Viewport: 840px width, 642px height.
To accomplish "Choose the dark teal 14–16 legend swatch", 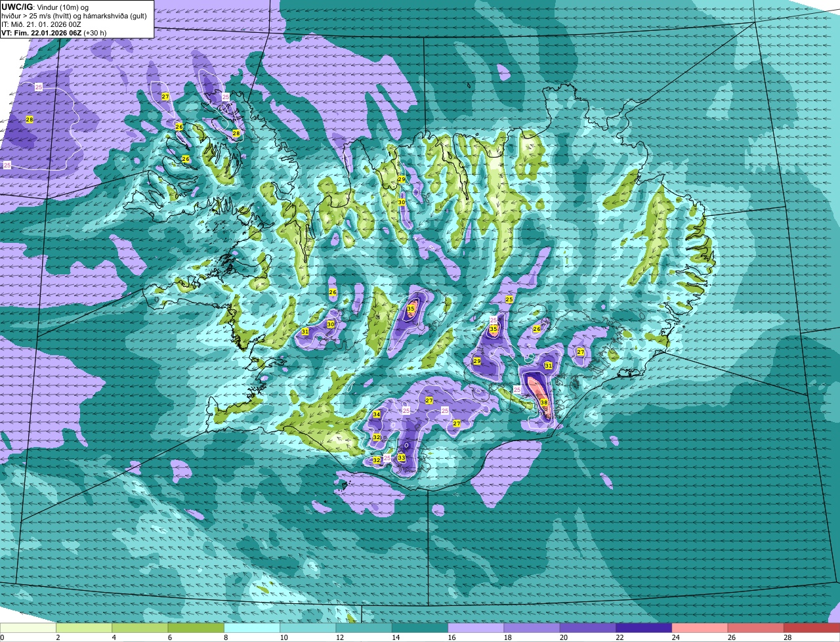I will pyautogui.click(x=420, y=628).
